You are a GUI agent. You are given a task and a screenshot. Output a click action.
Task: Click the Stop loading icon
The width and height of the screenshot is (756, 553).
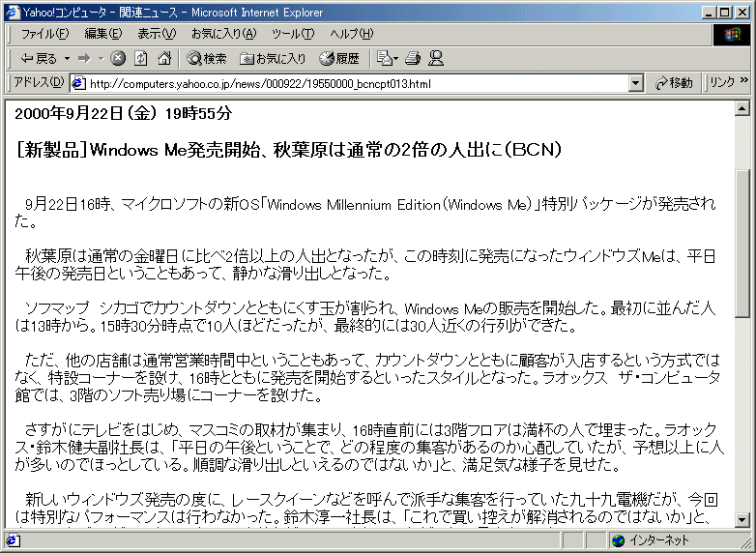pos(118,59)
